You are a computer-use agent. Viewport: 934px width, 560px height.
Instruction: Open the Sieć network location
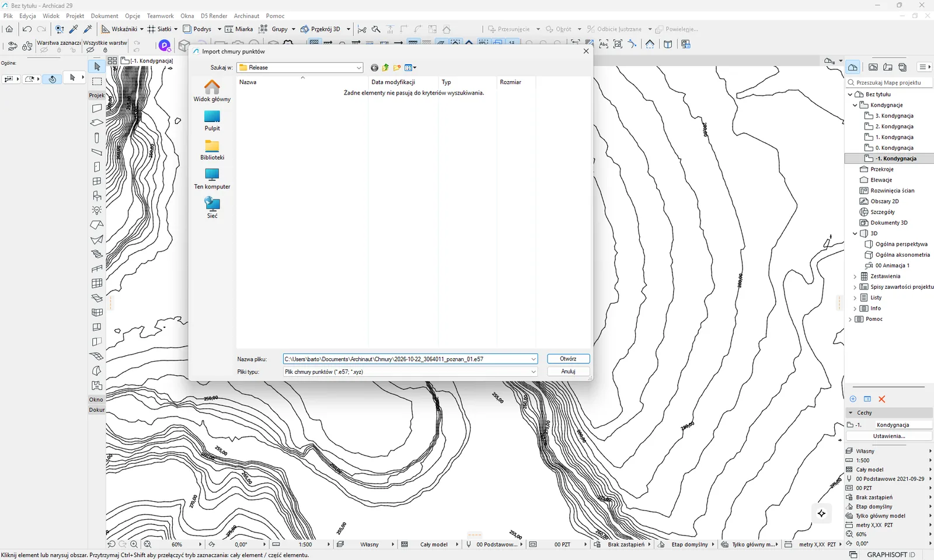212,208
